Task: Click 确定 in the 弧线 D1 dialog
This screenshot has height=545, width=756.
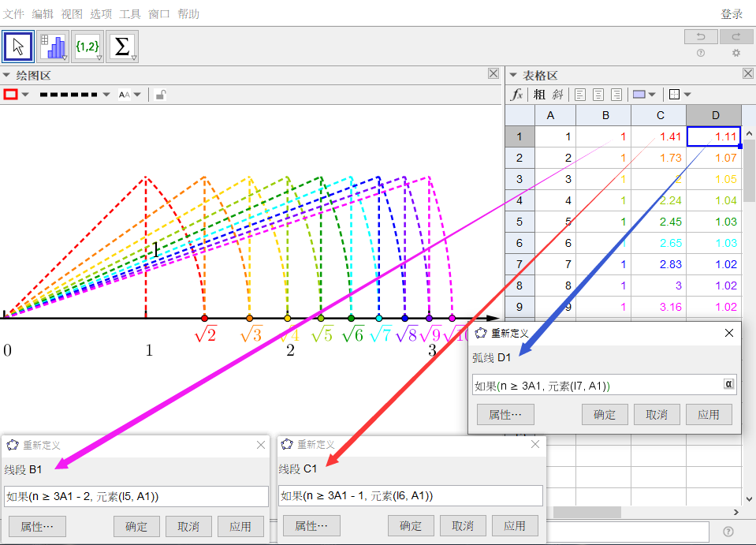Action: tap(605, 414)
